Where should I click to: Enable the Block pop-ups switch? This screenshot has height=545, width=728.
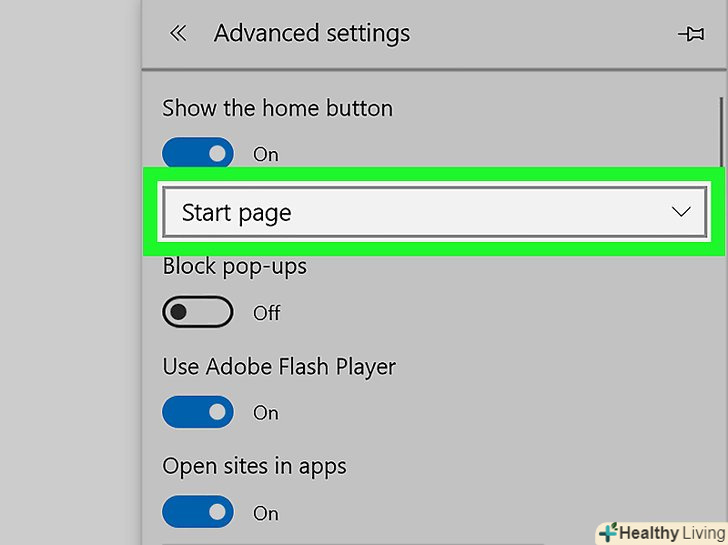coord(197,313)
